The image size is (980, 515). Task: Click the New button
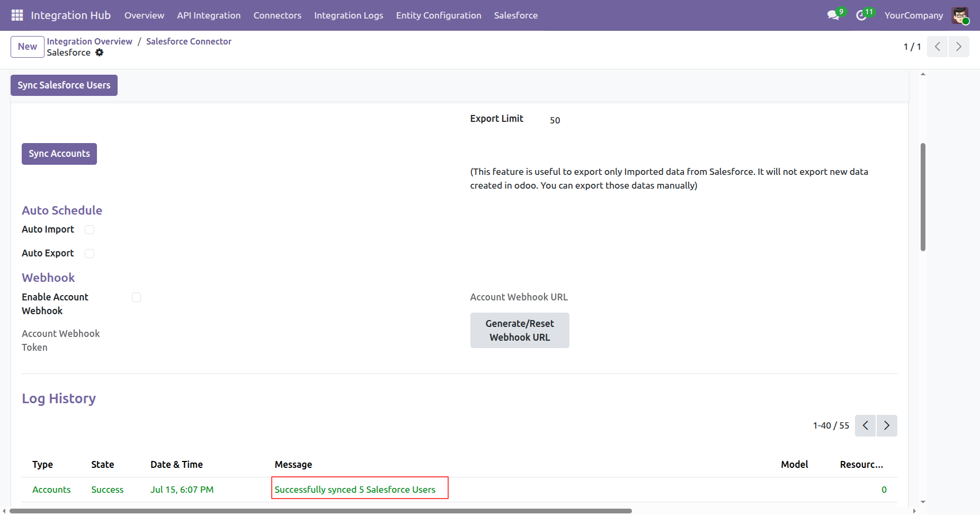(x=28, y=47)
